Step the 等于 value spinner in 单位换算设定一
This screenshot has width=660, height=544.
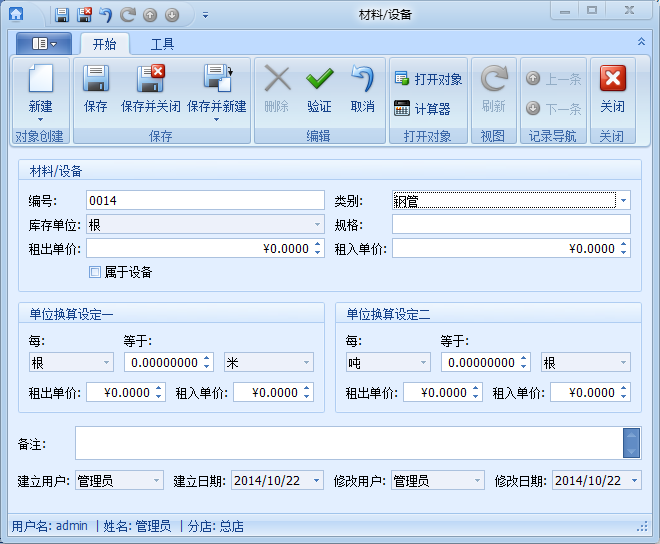coord(206,362)
